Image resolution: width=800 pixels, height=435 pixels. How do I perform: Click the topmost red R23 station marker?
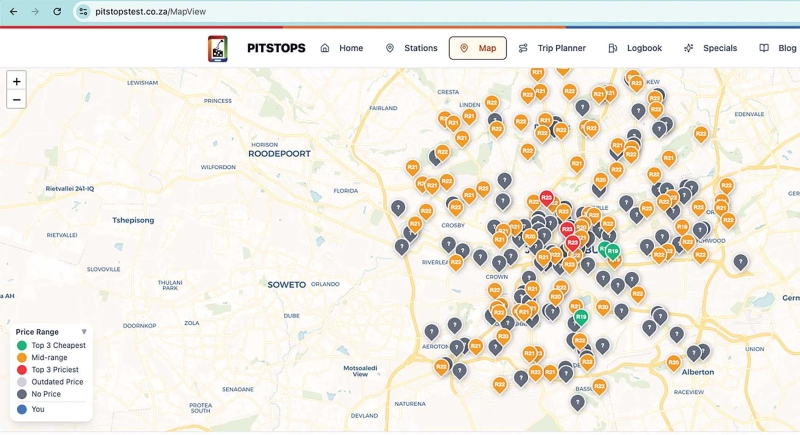coord(546,197)
